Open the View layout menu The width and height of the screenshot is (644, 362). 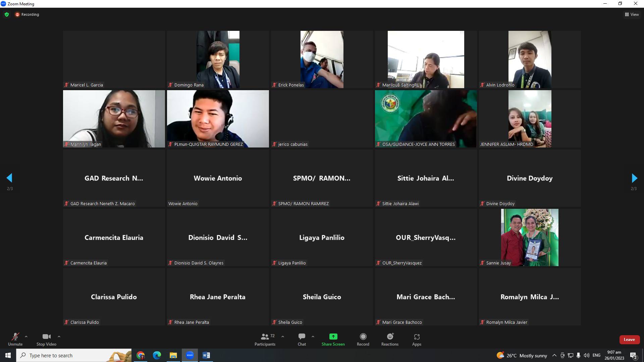(632, 14)
